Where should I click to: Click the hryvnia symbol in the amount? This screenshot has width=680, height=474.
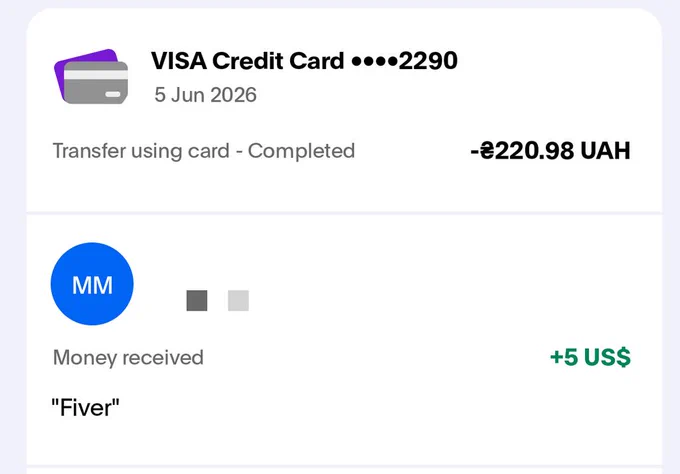(487, 150)
